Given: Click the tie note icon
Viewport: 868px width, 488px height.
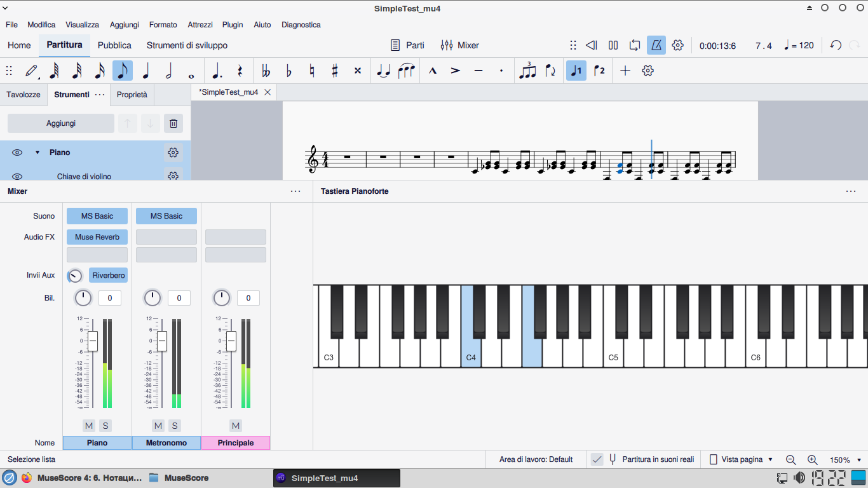Looking at the screenshot, I should [383, 71].
